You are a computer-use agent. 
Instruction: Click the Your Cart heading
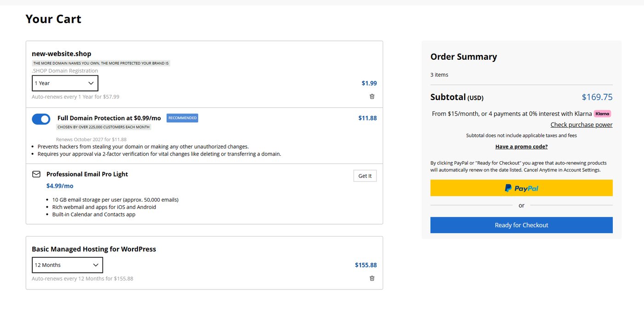pyautogui.click(x=53, y=19)
